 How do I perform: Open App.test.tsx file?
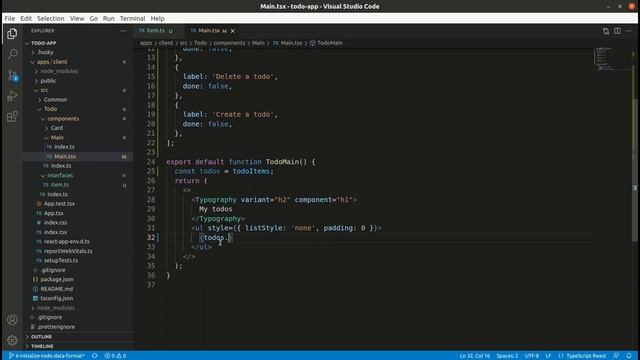[78, 204]
